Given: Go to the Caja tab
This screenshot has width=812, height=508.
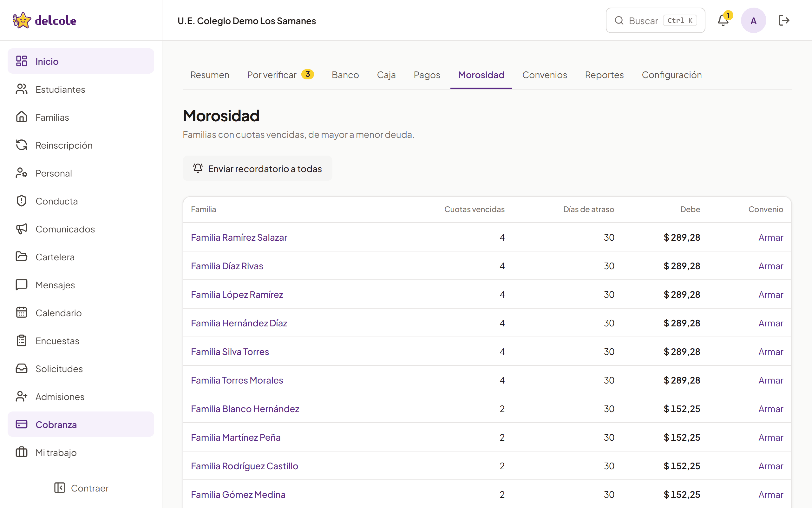Looking at the screenshot, I should 386,75.
